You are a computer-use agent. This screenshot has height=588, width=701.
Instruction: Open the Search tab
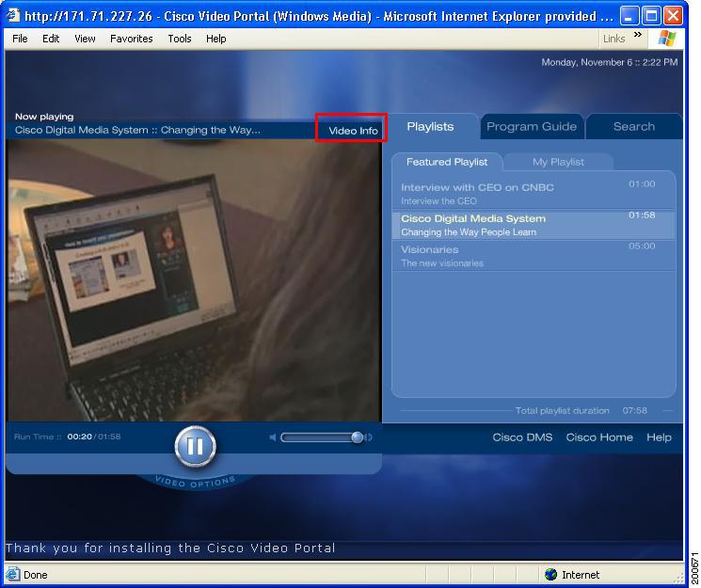[x=634, y=127]
